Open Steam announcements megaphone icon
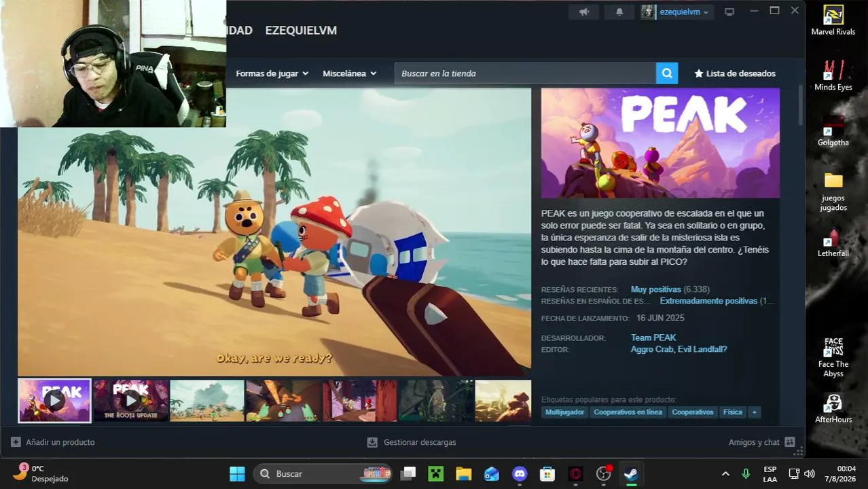The height and width of the screenshot is (489, 868). coord(584,12)
